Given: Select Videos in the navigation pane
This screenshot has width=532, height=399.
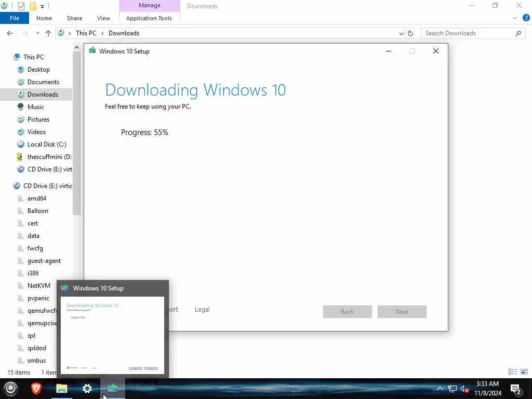Looking at the screenshot, I should 36,132.
